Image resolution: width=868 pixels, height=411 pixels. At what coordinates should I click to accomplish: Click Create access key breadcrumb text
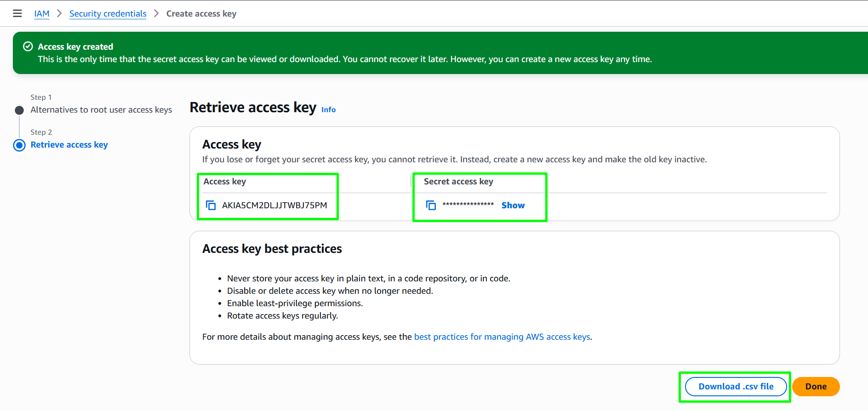coord(201,14)
